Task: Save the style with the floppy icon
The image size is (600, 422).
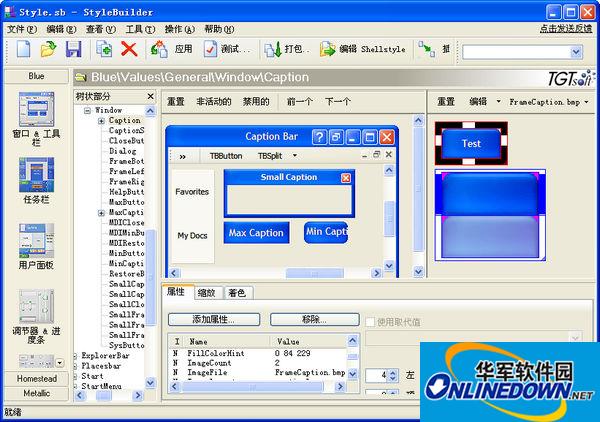Action: (73, 49)
